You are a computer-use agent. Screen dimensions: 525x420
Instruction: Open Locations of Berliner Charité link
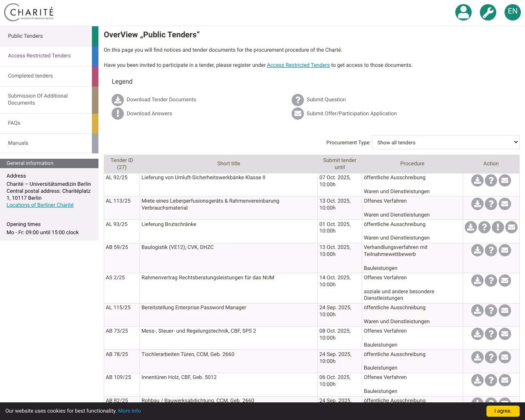(x=40, y=205)
